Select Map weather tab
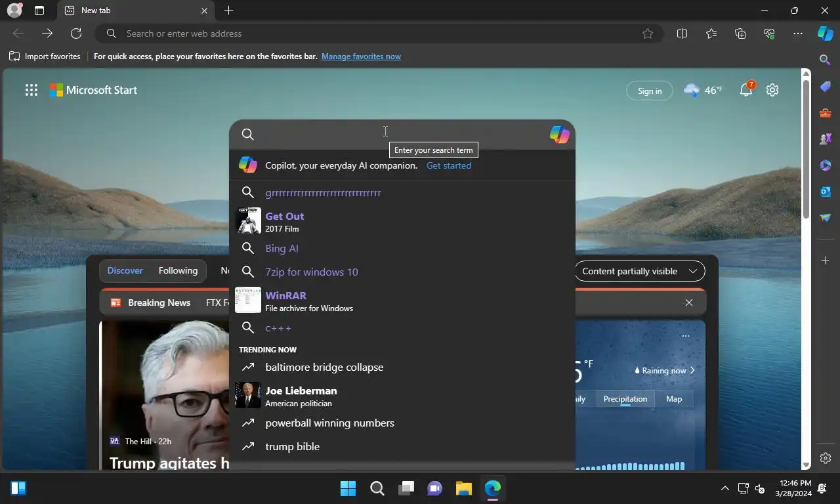 pos(674,399)
